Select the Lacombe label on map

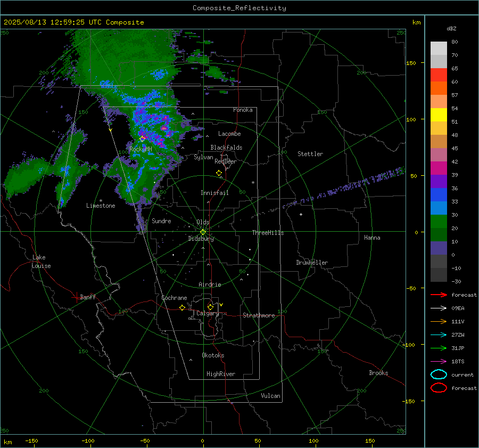point(229,134)
